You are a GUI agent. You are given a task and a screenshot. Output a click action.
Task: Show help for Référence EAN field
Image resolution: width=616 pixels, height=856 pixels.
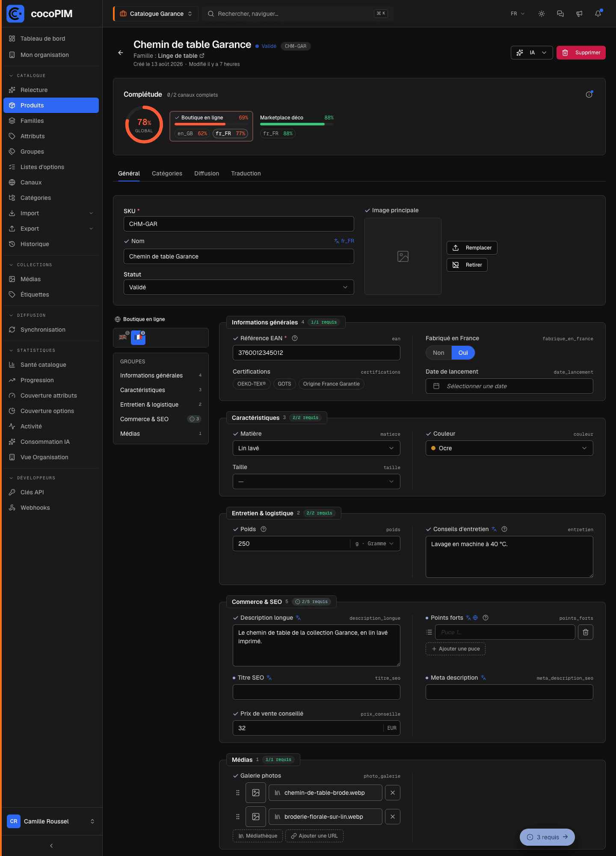coord(295,338)
